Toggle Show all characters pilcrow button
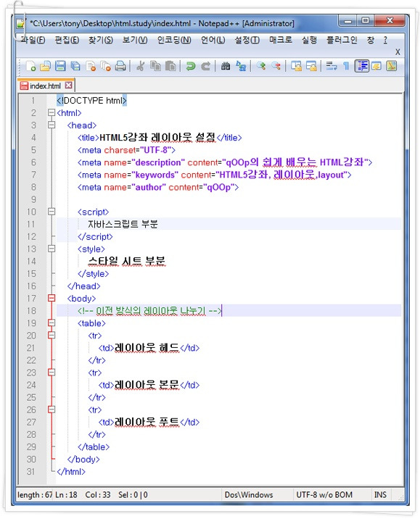Screen dimensions: 420x519 [x=346, y=66]
